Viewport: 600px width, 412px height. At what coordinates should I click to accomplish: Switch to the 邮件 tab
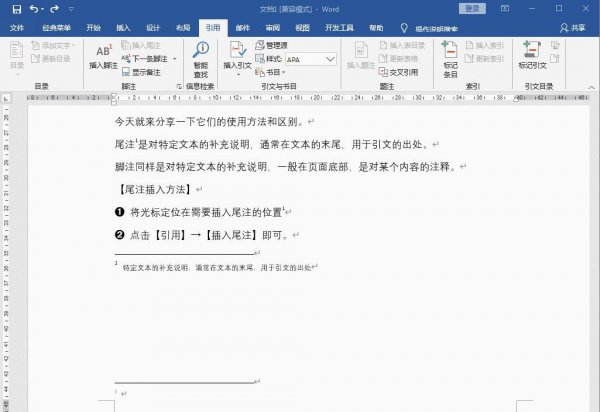[x=243, y=28]
